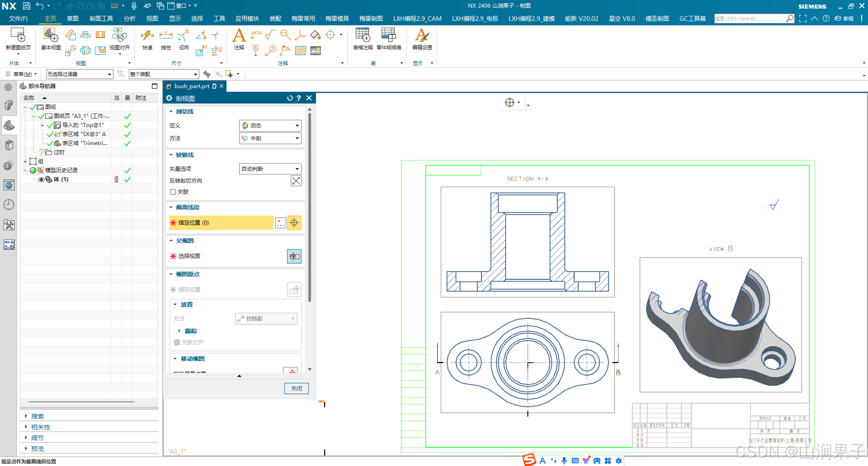Click the 反转剖切方向 reverse direction icon
The height and width of the screenshot is (466, 868).
coord(296,181)
